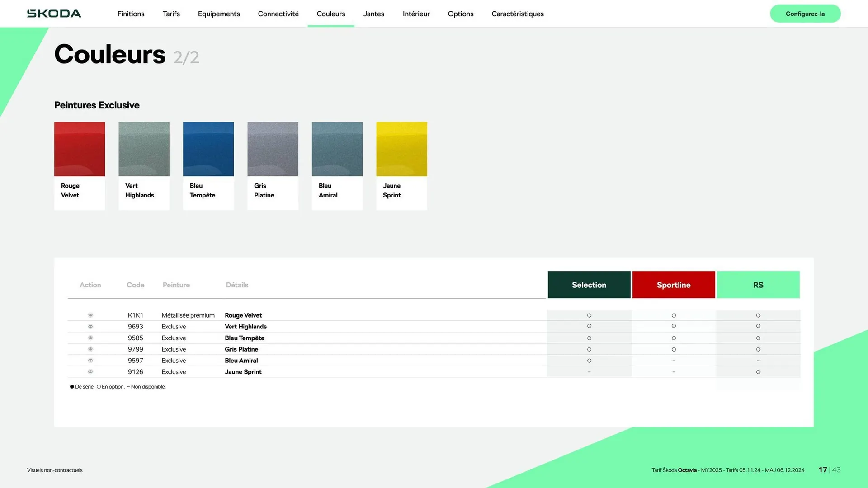Click the eye icon for Bleu Amiral row
Screen dimensions: 868x488
[90, 360]
